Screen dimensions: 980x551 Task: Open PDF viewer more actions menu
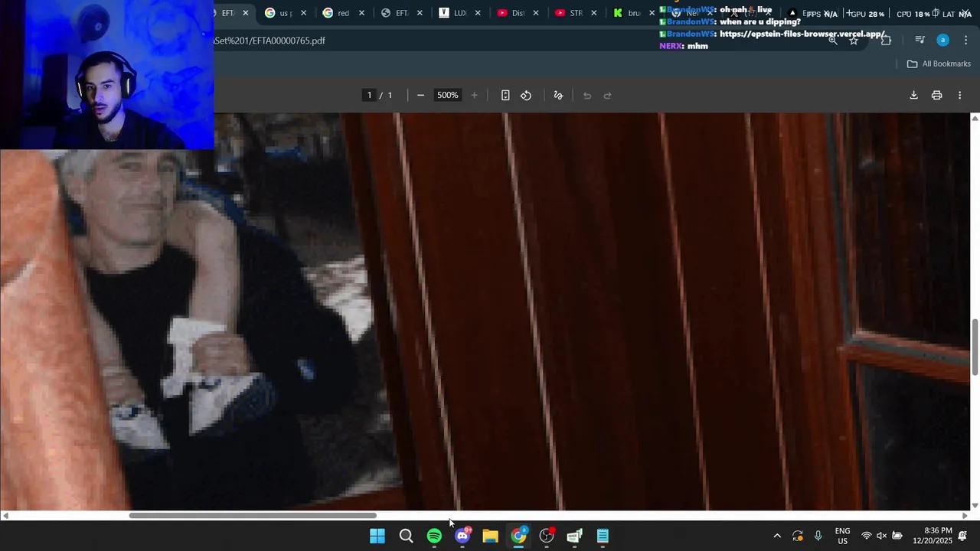(959, 95)
